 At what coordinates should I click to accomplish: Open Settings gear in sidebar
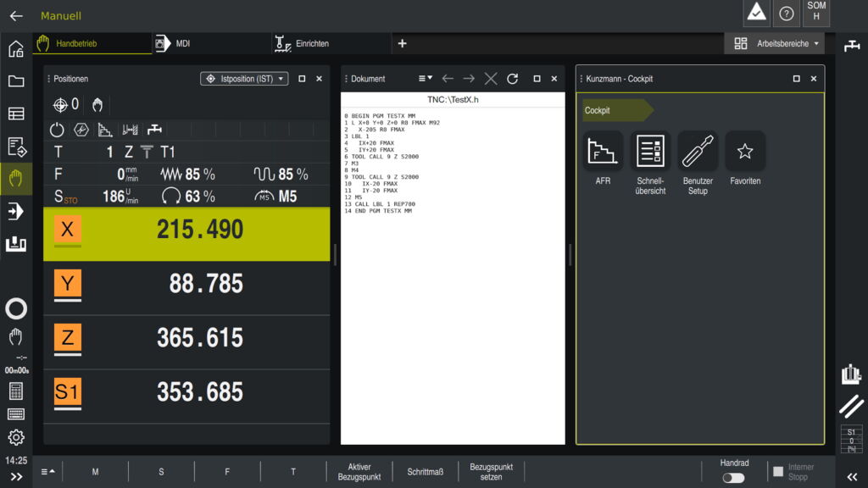(16, 437)
